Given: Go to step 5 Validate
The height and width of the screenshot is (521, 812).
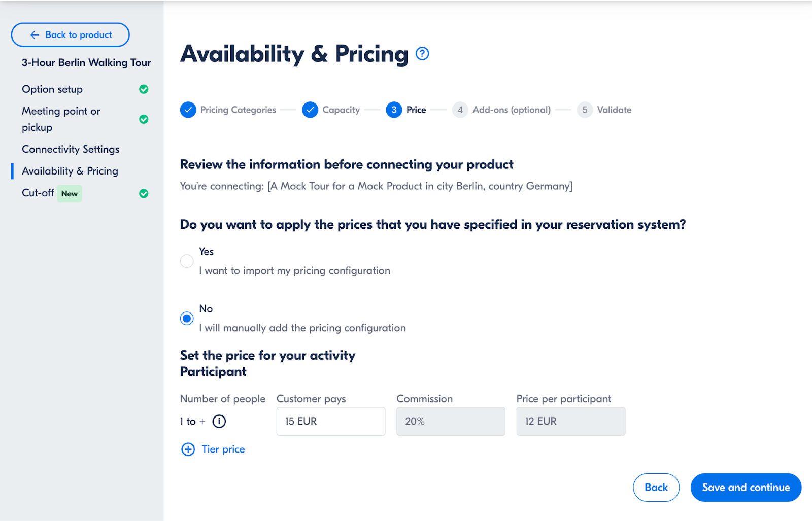Looking at the screenshot, I should click(604, 110).
